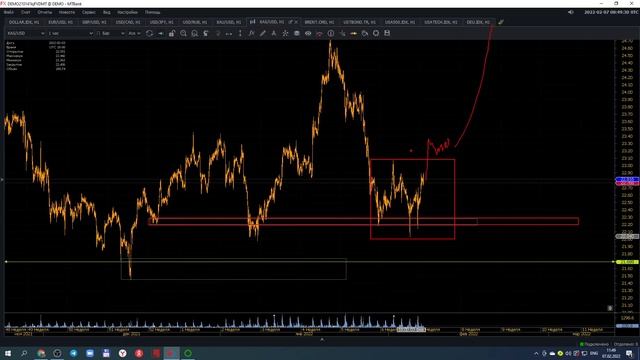Switch to the USA500.IDX H1 tab

(x=400, y=22)
